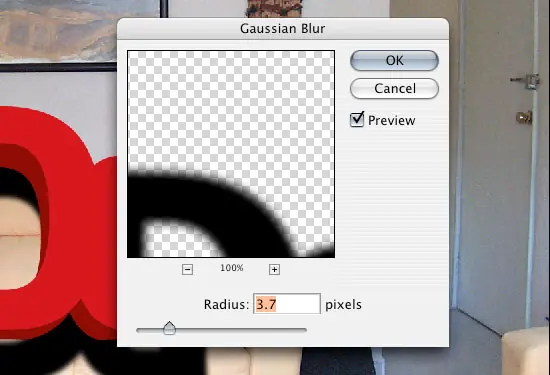
Task: Cancel the Gaussian Blur dialog
Action: [x=394, y=88]
